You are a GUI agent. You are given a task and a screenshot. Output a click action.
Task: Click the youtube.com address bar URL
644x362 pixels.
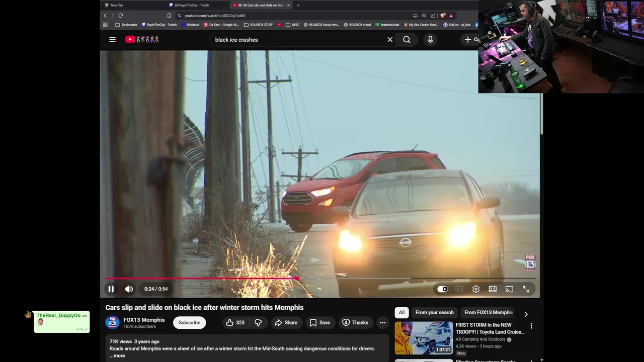[x=215, y=16]
